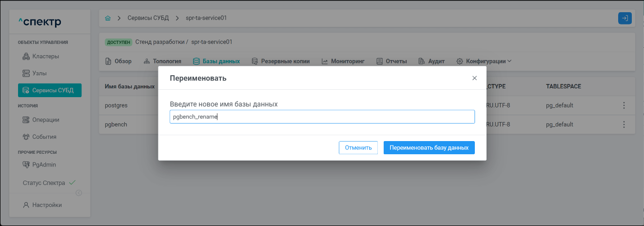Close the rename dialog with X
644x226 pixels.
(474, 78)
